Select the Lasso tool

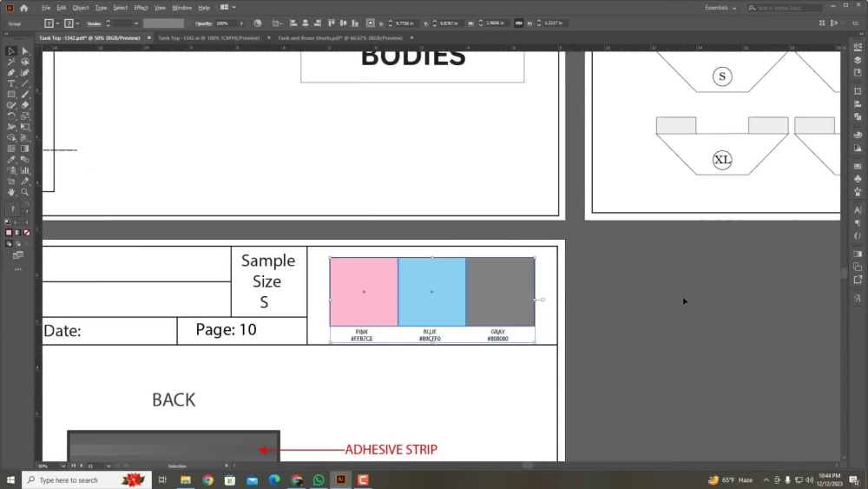pyautogui.click(x=25, y=62)
